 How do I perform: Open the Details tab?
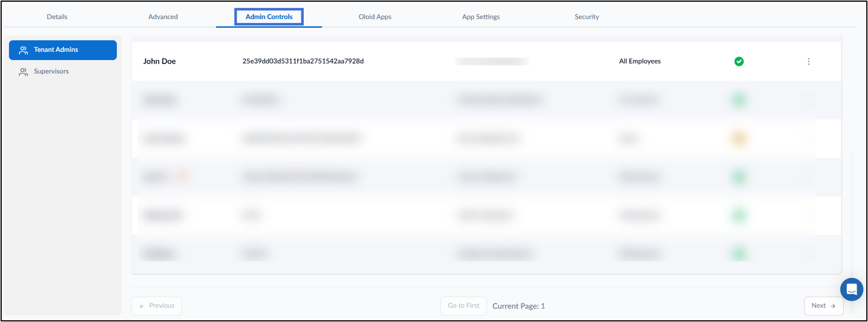pos(57,17)
